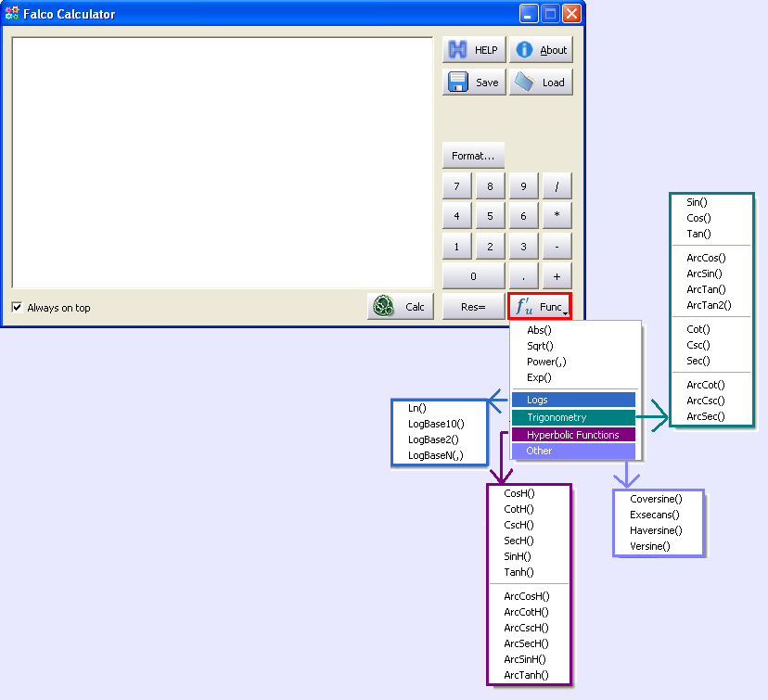Pick Sec() from the trig list

[x=698, y=361]
